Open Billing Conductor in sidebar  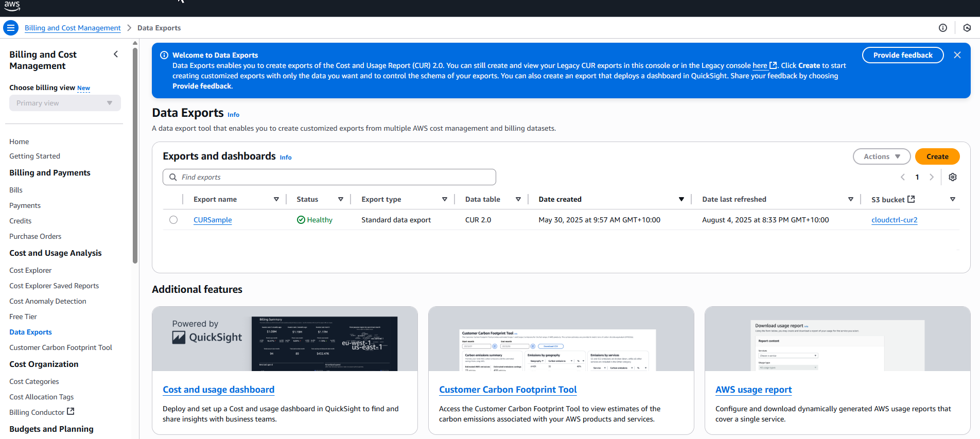tap(37, 412)
